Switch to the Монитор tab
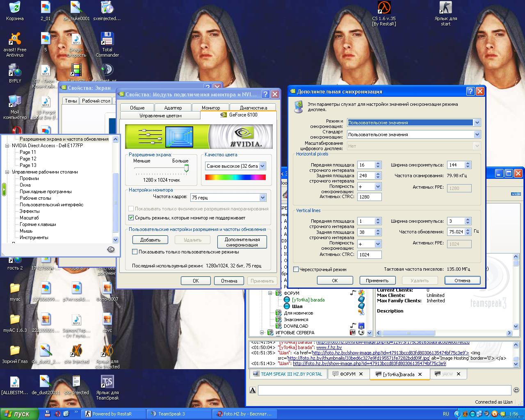525x420 pixels. tap(211, 107)
